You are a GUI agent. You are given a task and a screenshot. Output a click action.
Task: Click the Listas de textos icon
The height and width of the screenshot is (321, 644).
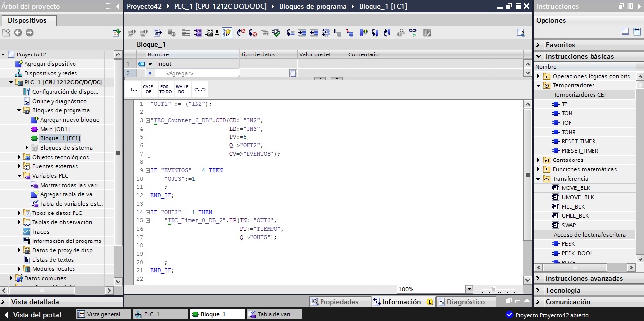click(x=27, y=260)
